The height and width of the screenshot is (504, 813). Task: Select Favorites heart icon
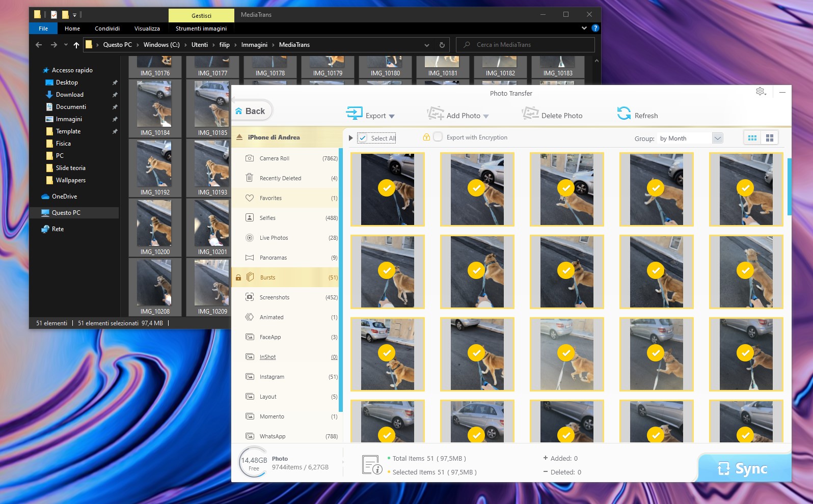[x=250, y=198]
